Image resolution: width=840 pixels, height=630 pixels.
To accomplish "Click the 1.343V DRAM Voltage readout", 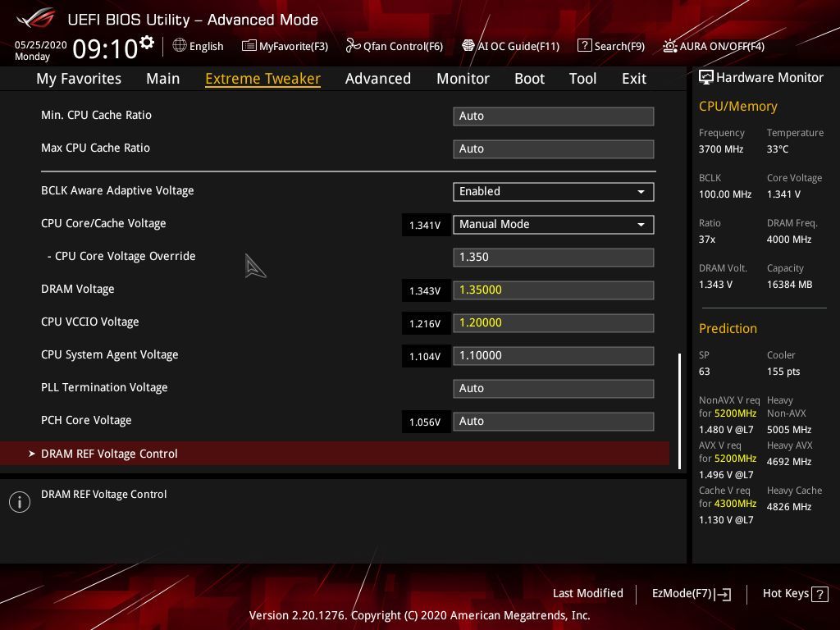I will (426, 290).
